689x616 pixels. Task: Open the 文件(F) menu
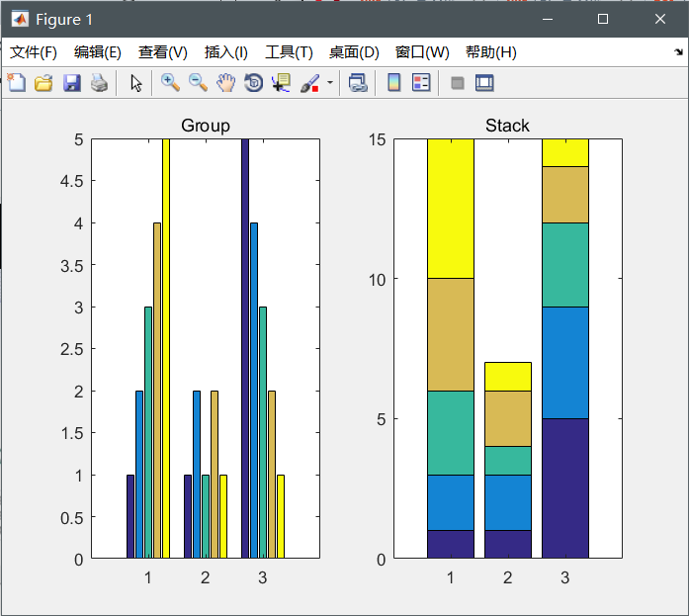point(34,52)
